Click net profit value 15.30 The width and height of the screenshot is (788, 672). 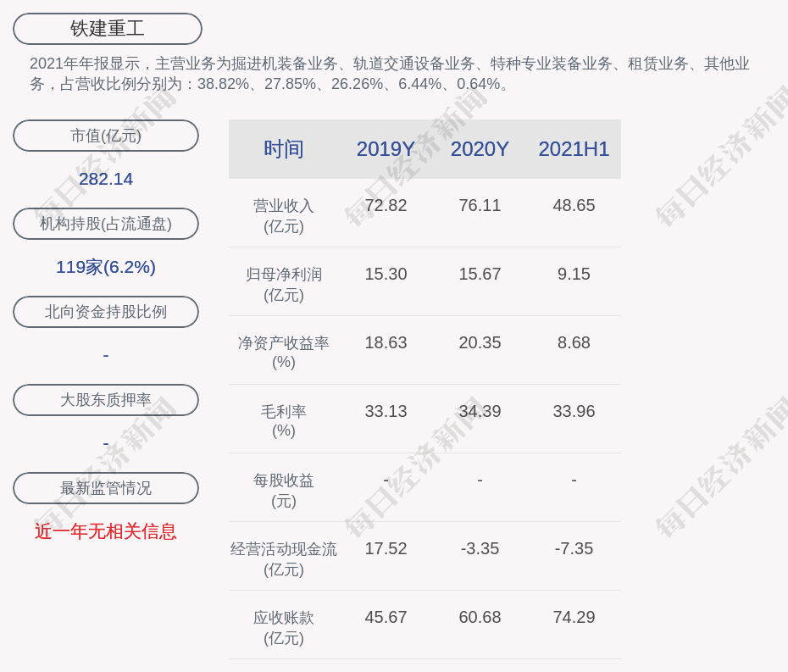pos(386,274)
